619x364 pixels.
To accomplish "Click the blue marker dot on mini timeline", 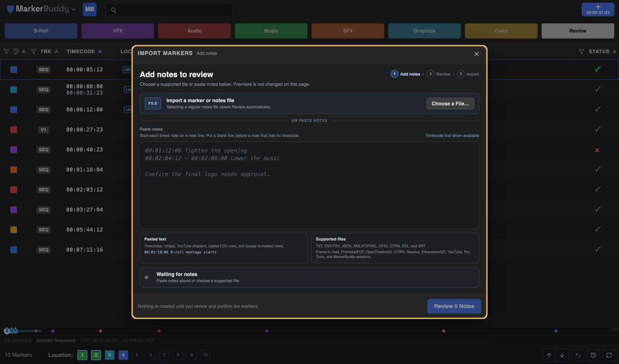I will (556, 331).
